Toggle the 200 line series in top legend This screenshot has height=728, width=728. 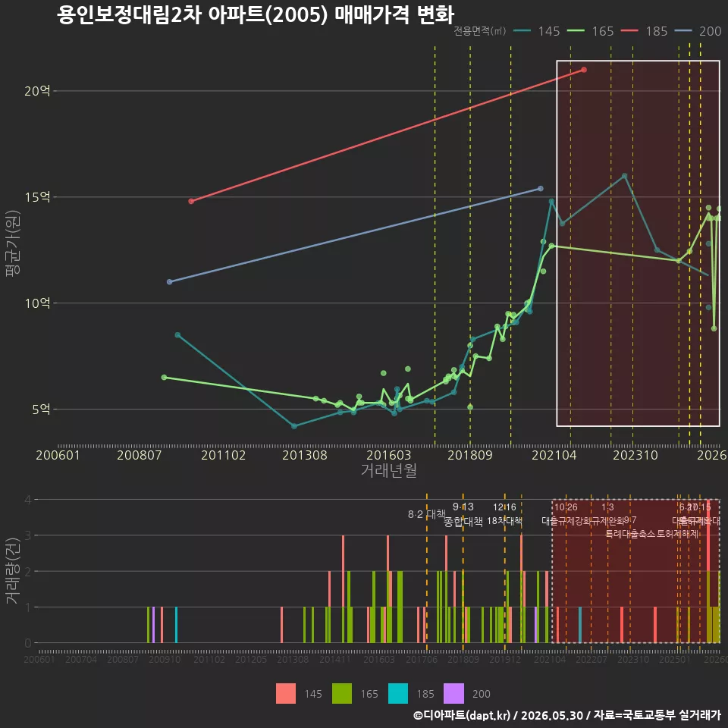click(x=698, y=31)
